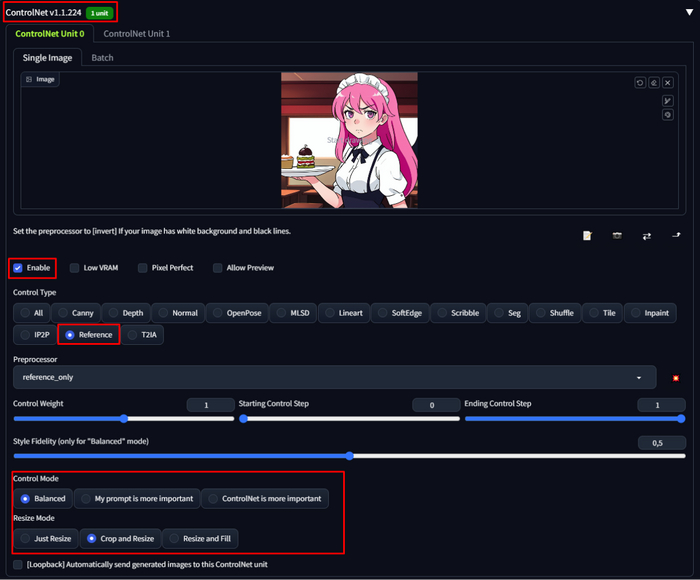Choose the Depth control type
This screenshot has width=700, height=580.
coord(126,313)
